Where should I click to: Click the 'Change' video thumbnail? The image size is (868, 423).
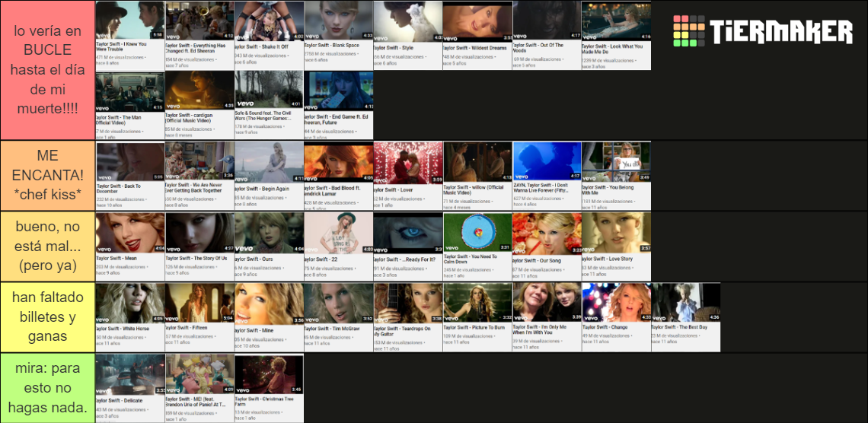click(x=616, y=317)
